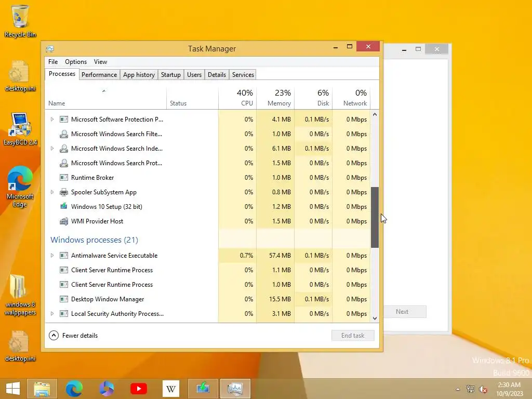532x399 pixels.
Task: Expand the Microsoft Windows Search Indexer row
Action: [52, 149]
